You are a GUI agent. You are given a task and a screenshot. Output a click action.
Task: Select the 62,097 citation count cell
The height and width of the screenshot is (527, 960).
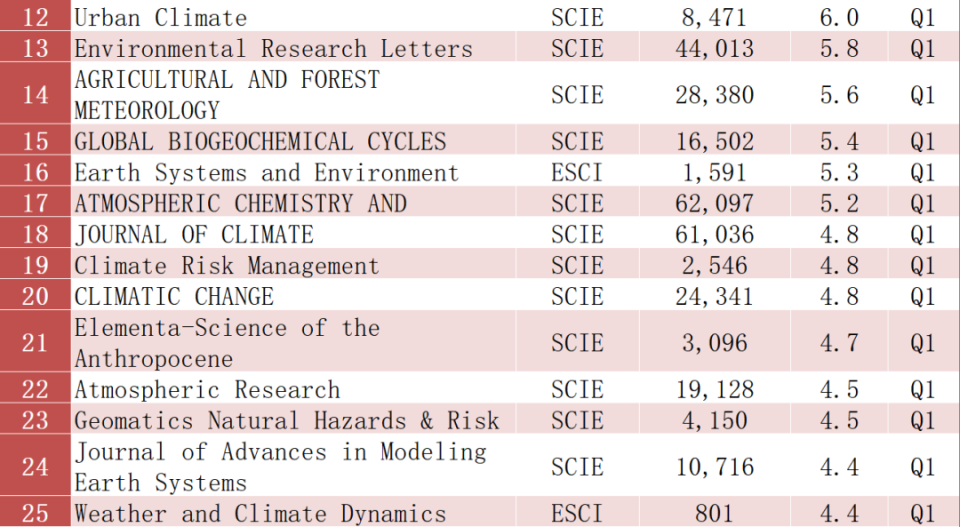tap(714, 203)
